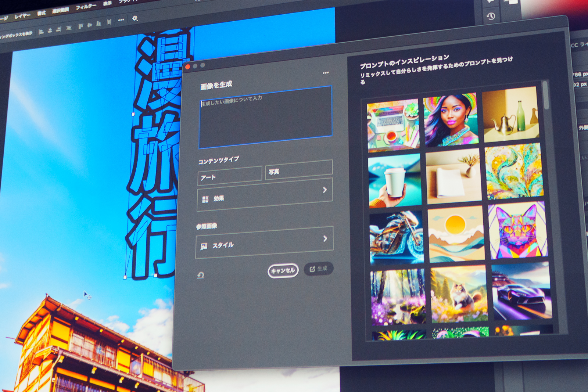Select the geometric cat thumbnail

click(x=518, y=230)
